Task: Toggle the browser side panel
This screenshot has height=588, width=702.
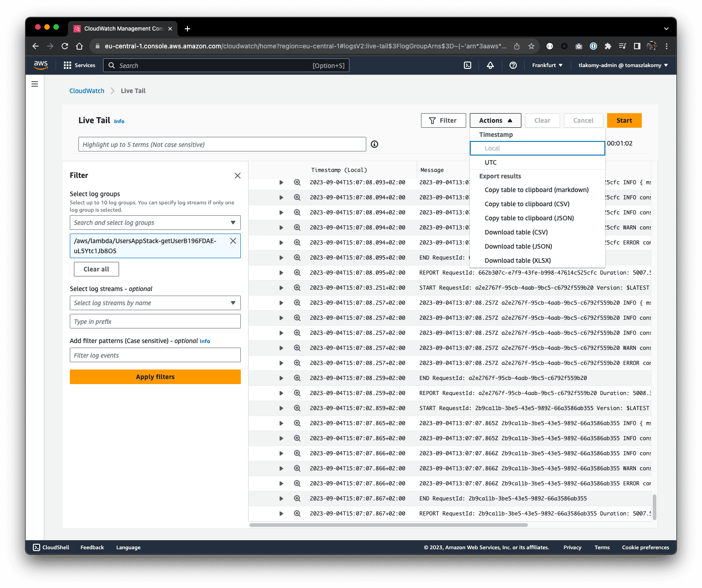Action: point(637,46)
